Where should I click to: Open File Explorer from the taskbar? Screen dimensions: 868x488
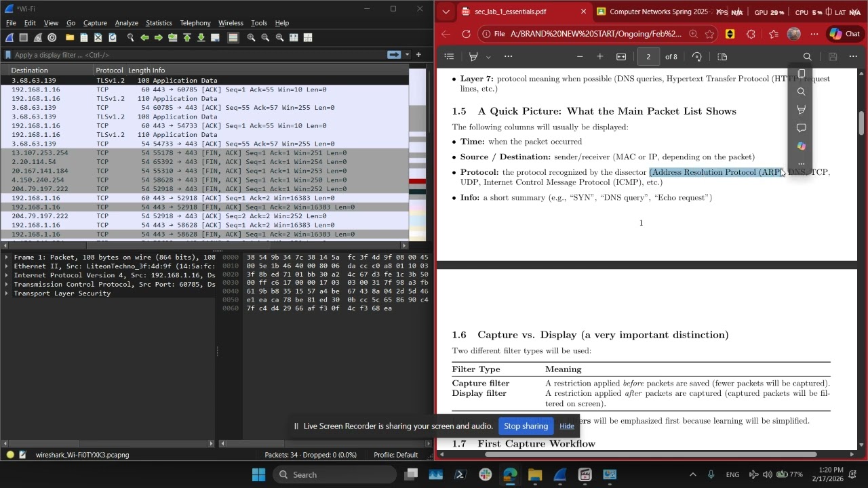(535, 474)
